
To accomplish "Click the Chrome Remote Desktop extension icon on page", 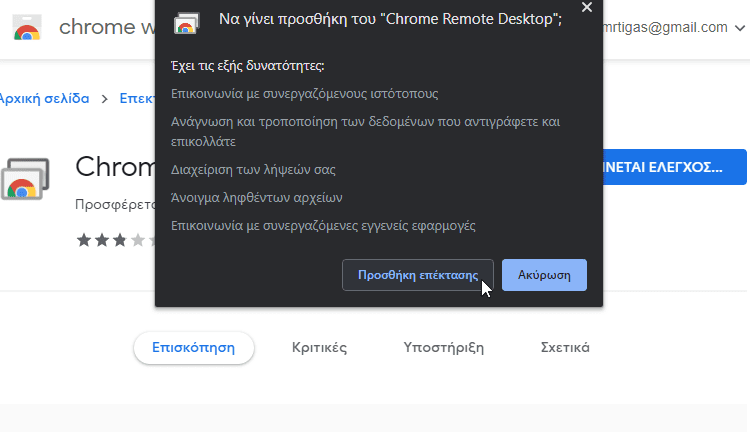I will 25,178.
